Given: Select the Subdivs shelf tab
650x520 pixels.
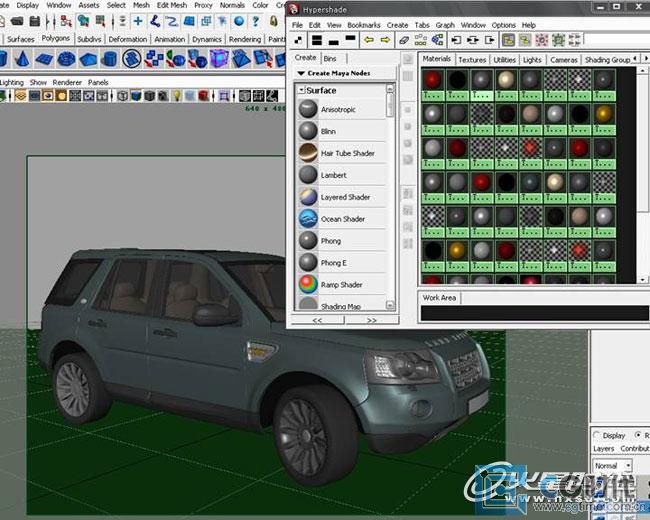Looking at the screenshot, I should click(89, 39).
